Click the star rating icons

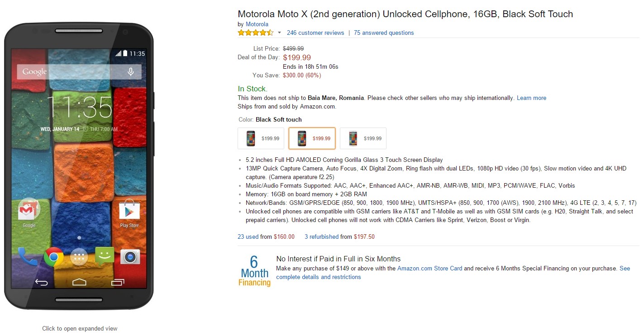256,33
